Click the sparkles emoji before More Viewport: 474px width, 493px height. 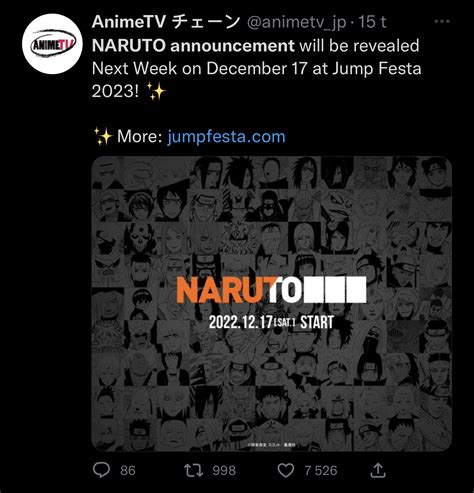(x=103, y=136)
